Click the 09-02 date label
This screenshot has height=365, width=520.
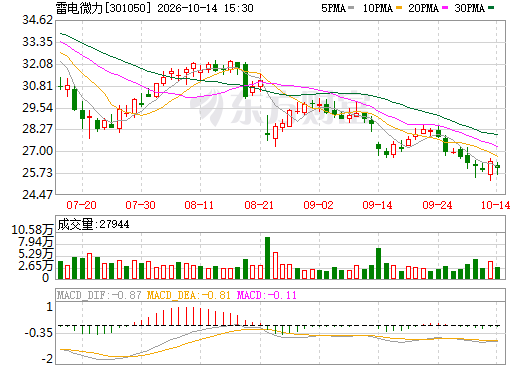pyautogui.click(x=318, y=205)
